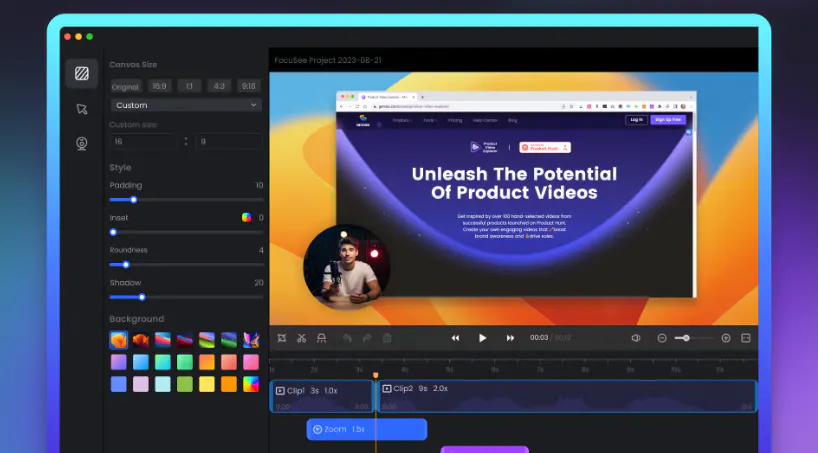The width and height of the screenshot is (818, 453).
Task: Open the rainbow custom color picker swatch
Action: (251, 384)
